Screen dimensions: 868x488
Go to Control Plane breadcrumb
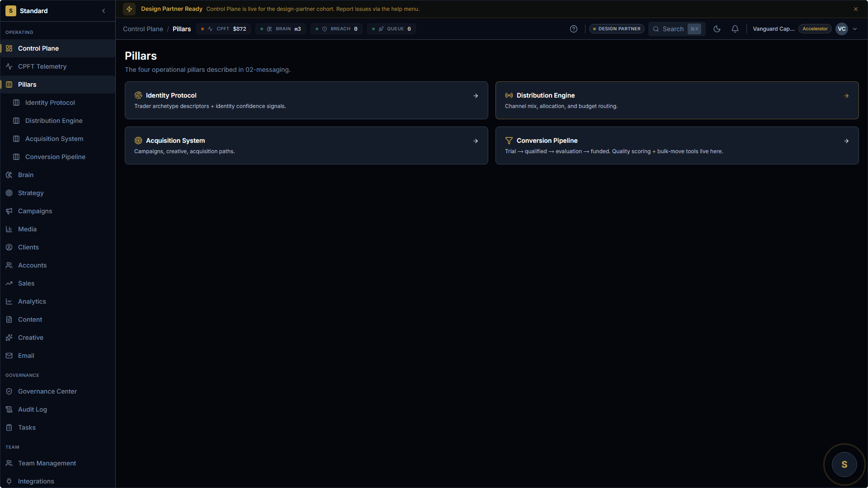pos(143,29)
